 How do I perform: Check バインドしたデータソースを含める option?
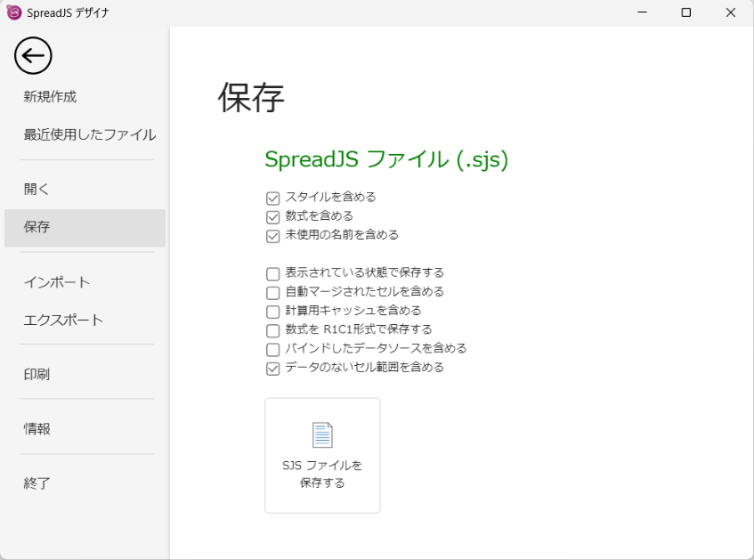(x=272, y=349)
